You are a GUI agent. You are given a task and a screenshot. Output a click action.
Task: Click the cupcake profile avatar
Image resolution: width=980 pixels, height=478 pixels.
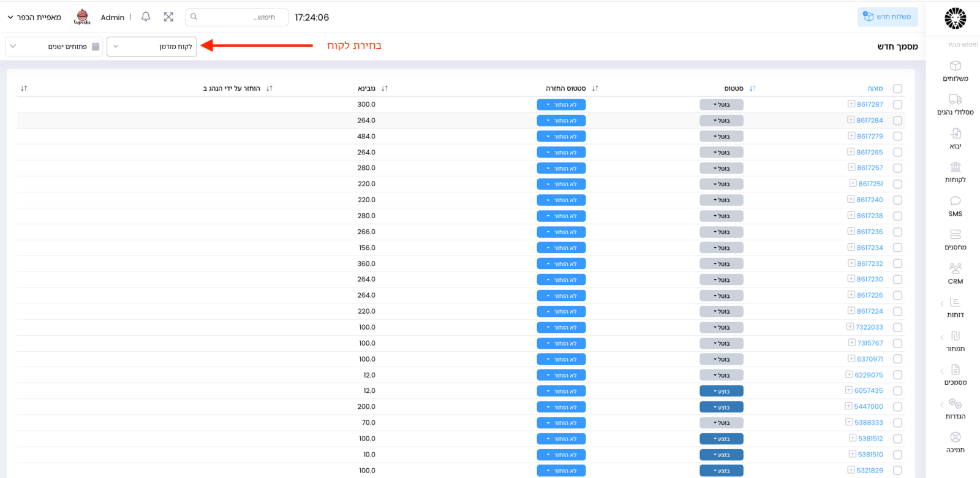82,17
